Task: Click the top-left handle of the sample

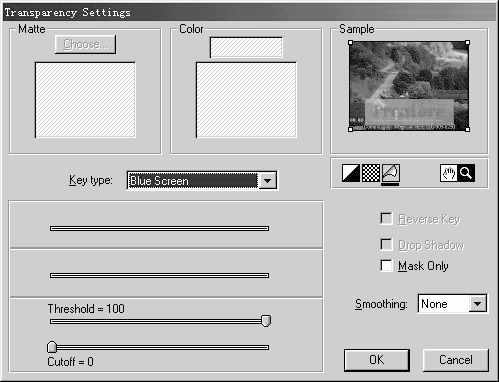Action: (350, 43)
